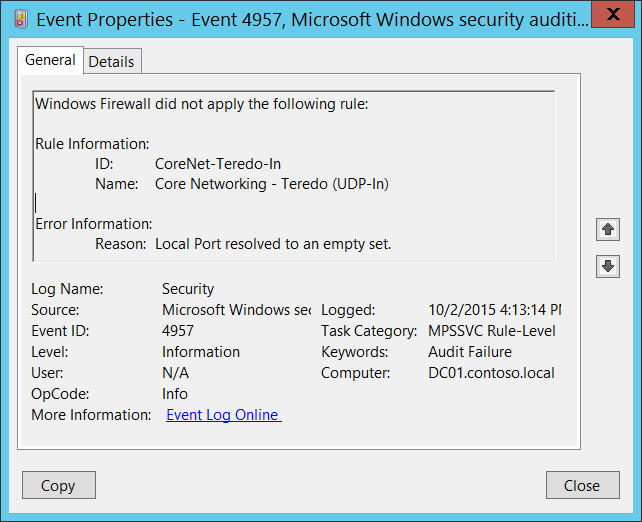Open the Event Log Online link

coord(223,415)
